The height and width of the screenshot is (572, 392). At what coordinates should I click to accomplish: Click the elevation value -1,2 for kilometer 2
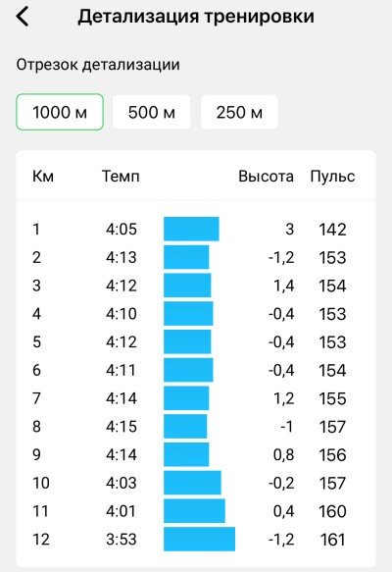[281, 257]
